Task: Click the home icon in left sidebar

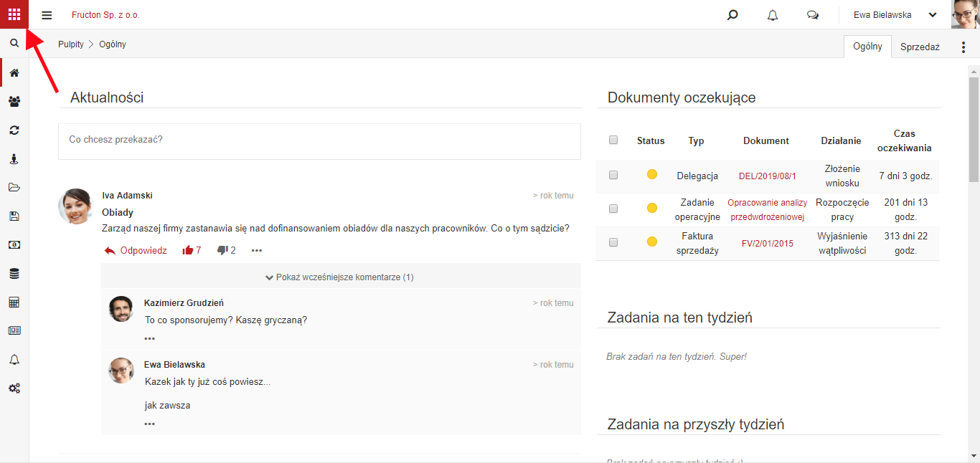Action: click(14, 73)
